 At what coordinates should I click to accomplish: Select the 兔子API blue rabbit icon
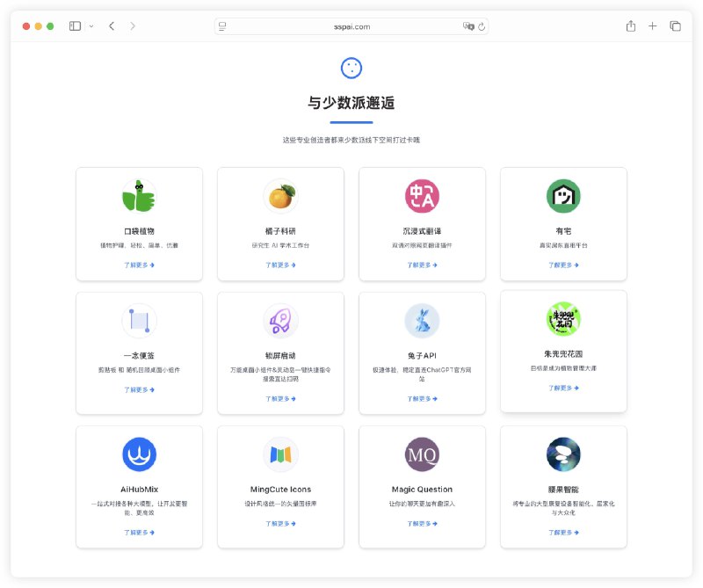click(422, 321)
